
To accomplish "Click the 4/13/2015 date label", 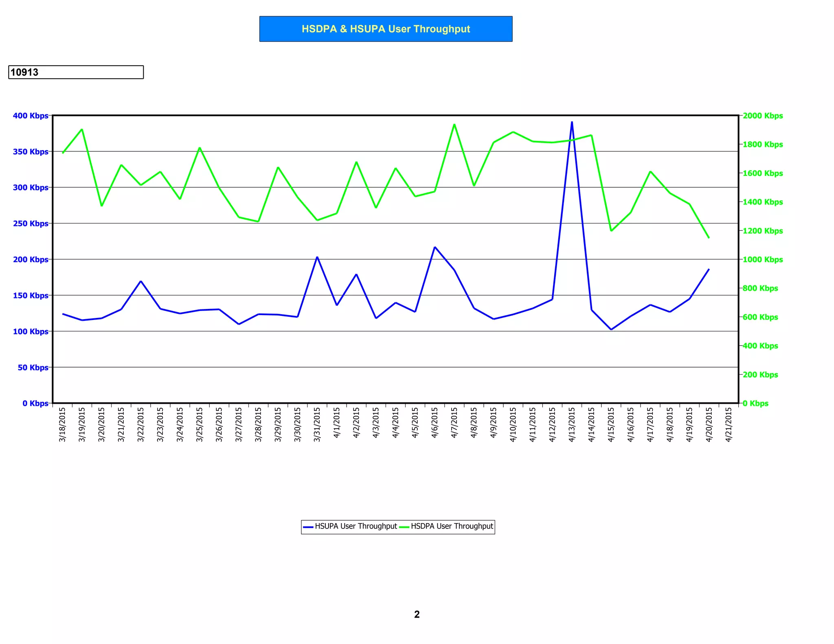I will coord(572,425).
